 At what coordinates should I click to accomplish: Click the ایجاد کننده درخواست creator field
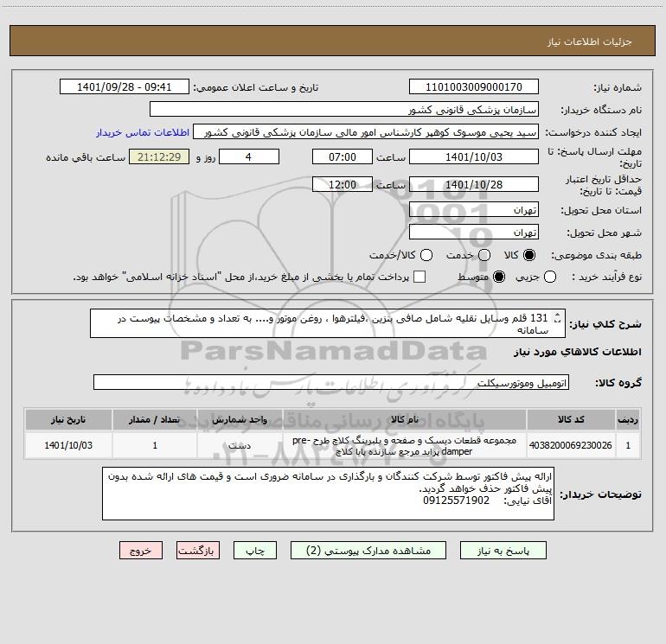(366, 132)
